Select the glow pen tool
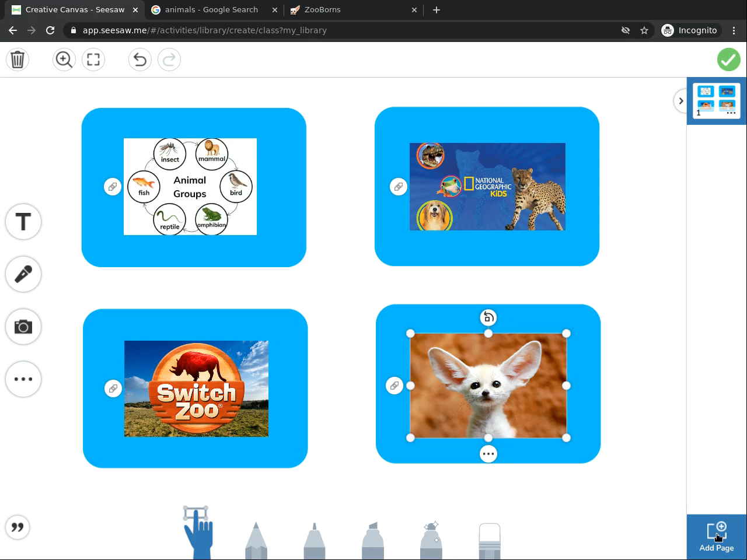The height and width of the screenshot is (560, 747). [x=431, y=541]
